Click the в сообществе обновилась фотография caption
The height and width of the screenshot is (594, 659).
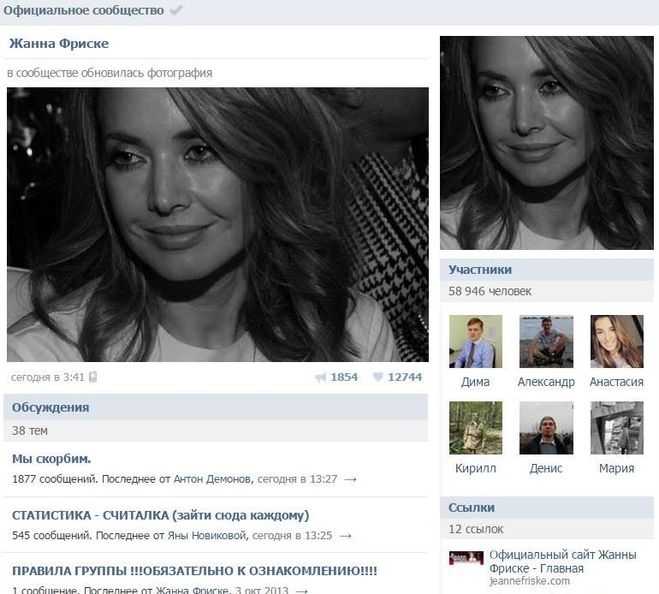click(110, 73)
